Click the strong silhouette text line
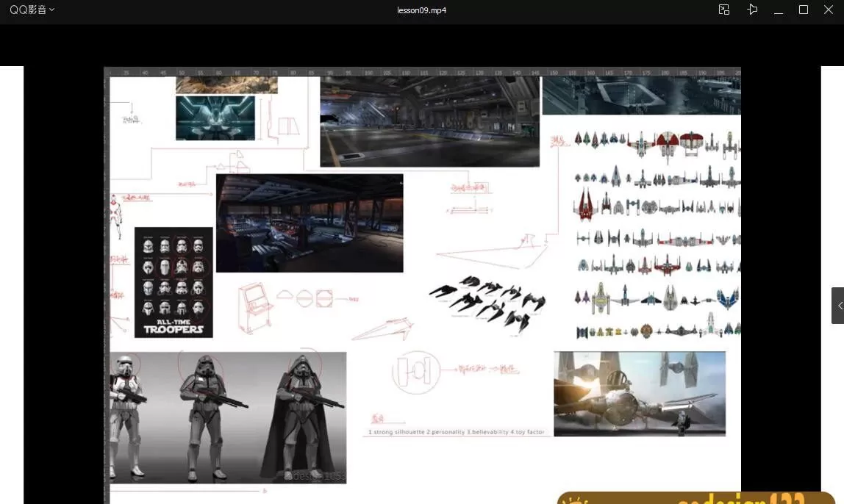 [x=456, y=432]
